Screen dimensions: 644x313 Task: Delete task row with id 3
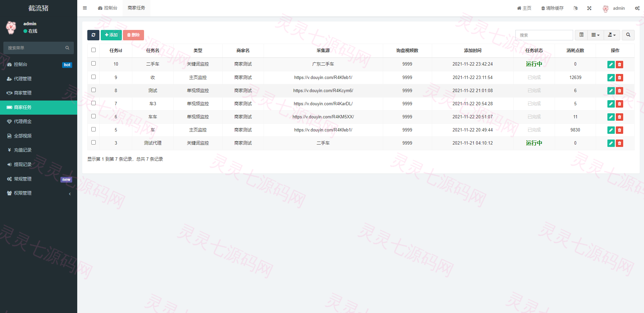pyautogui.click(x=619, y=143)
